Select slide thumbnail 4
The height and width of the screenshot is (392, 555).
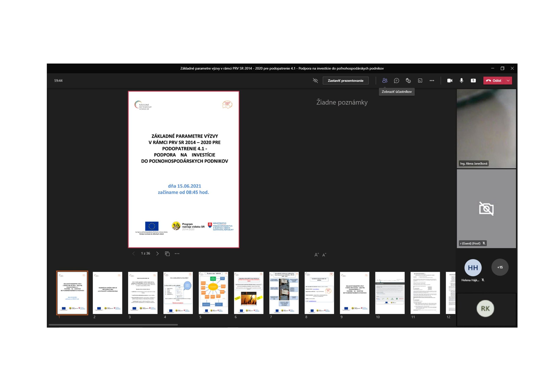point(178,293)
